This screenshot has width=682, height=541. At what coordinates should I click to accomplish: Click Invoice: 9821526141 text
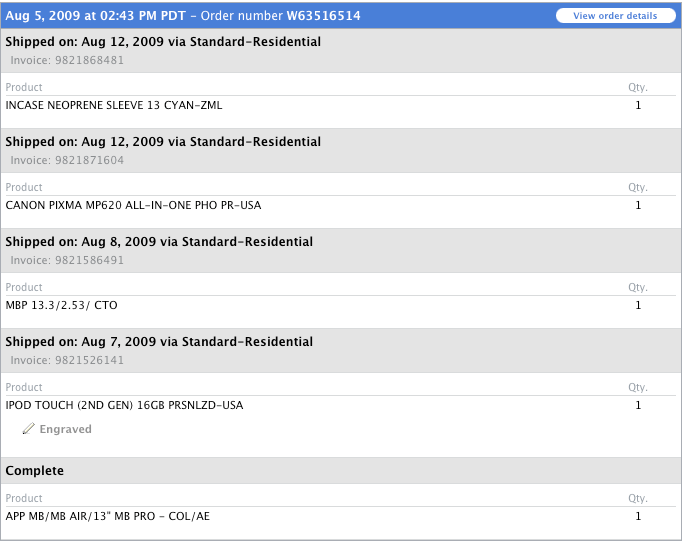click(67, 360)
